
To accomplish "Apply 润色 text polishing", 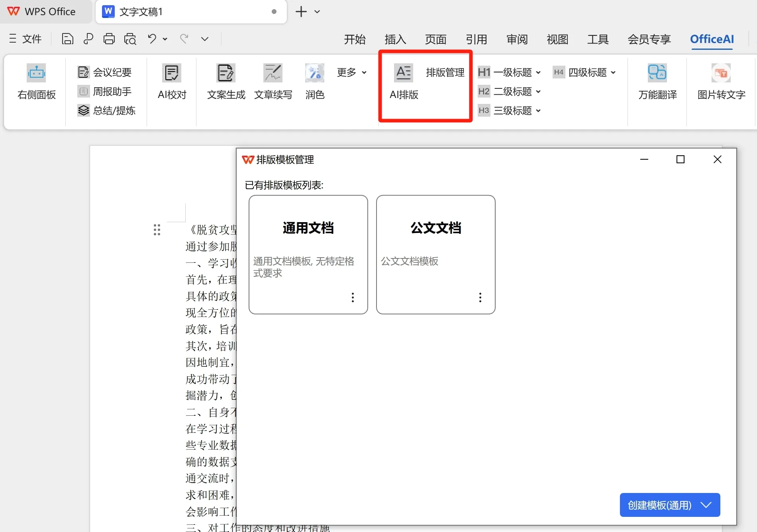I will (314, 82).
